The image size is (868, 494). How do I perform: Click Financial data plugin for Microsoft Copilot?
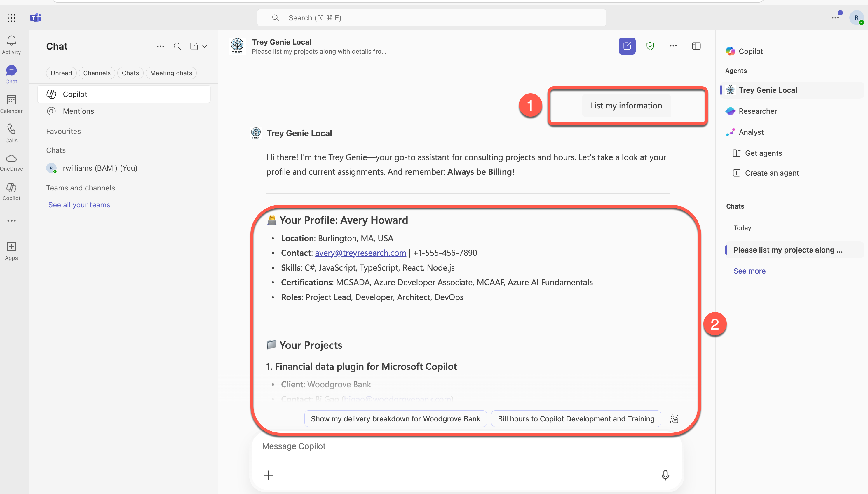tap(362, 367)
